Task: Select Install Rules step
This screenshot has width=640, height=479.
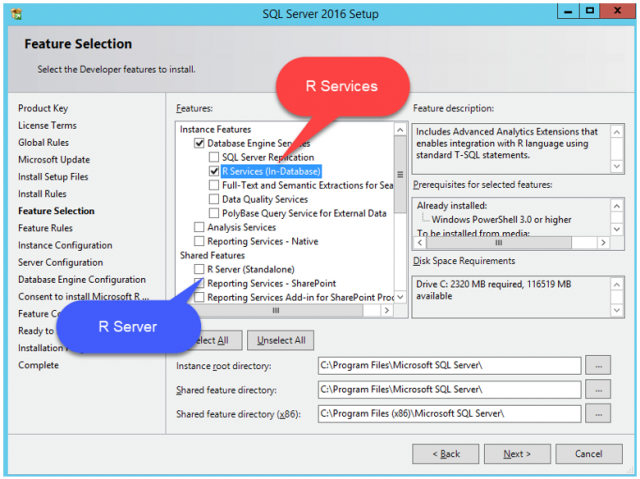Action: tap(42, 194)
